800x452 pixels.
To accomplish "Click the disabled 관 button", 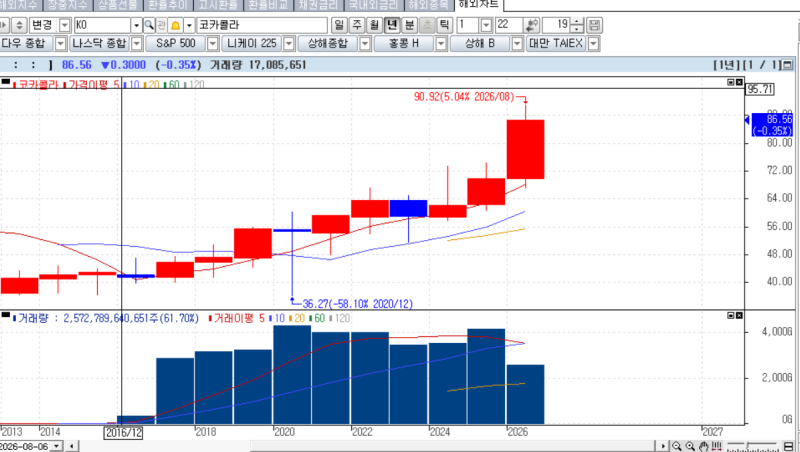I will point(162,25).
